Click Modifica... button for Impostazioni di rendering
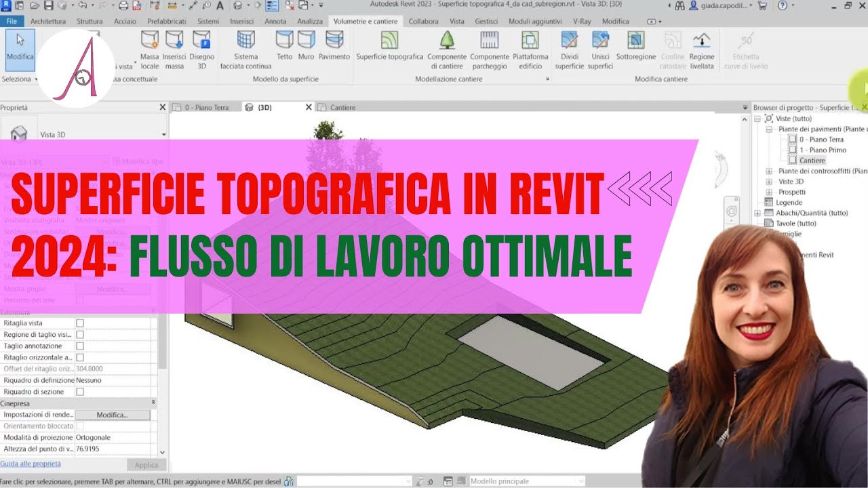The width and height of the screenshot is (868, 488). [x=112, y=415]
